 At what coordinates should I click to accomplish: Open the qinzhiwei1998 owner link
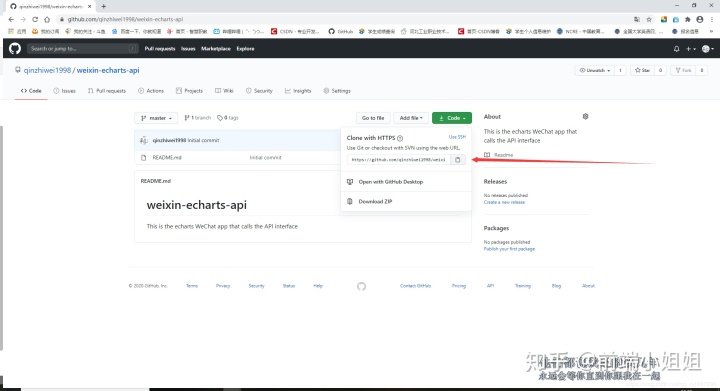(x=47, y=70)
